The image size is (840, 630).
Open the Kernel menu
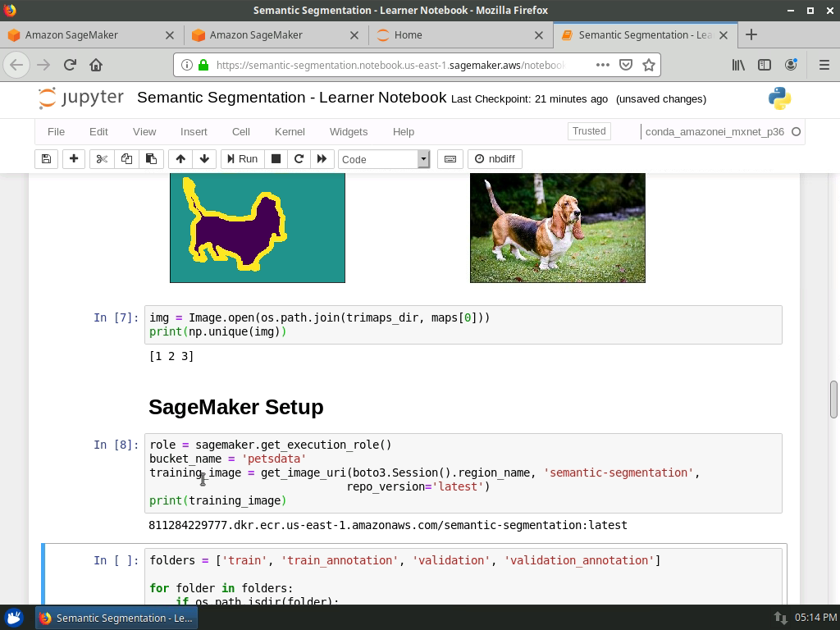290,132
